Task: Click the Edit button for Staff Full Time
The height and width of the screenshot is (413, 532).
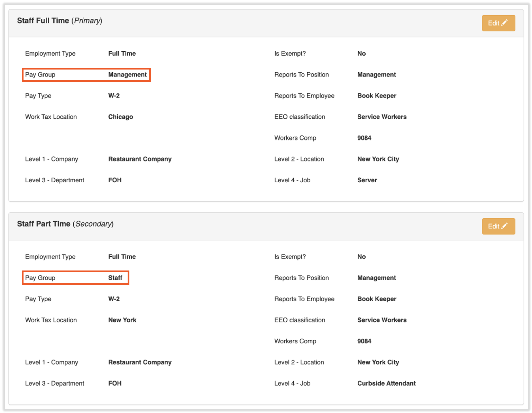Action: click(498, 23)
